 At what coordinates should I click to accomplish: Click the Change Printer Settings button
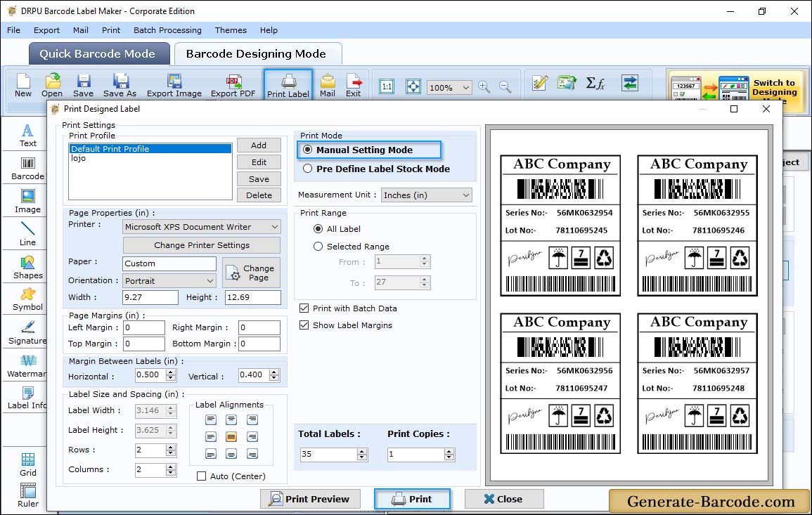(202, 245)
